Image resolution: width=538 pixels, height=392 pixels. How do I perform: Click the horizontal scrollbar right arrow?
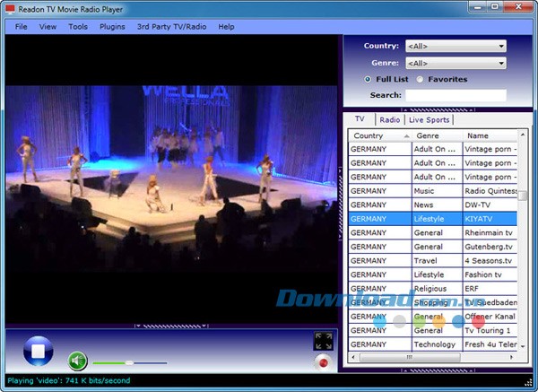[512, 357]
